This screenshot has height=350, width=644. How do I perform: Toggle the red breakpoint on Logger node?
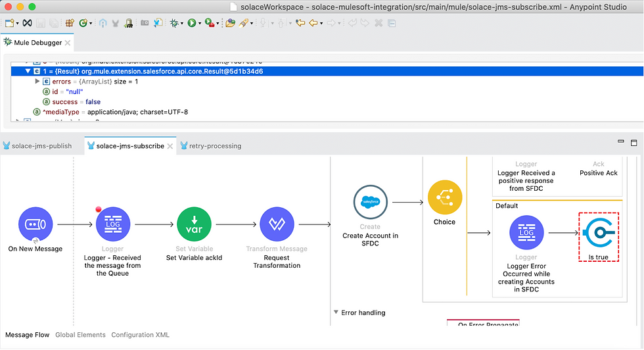click(x=98, y=209)
